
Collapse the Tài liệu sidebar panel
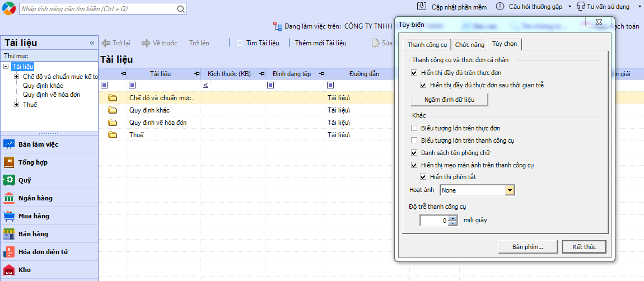click(92, 43)
